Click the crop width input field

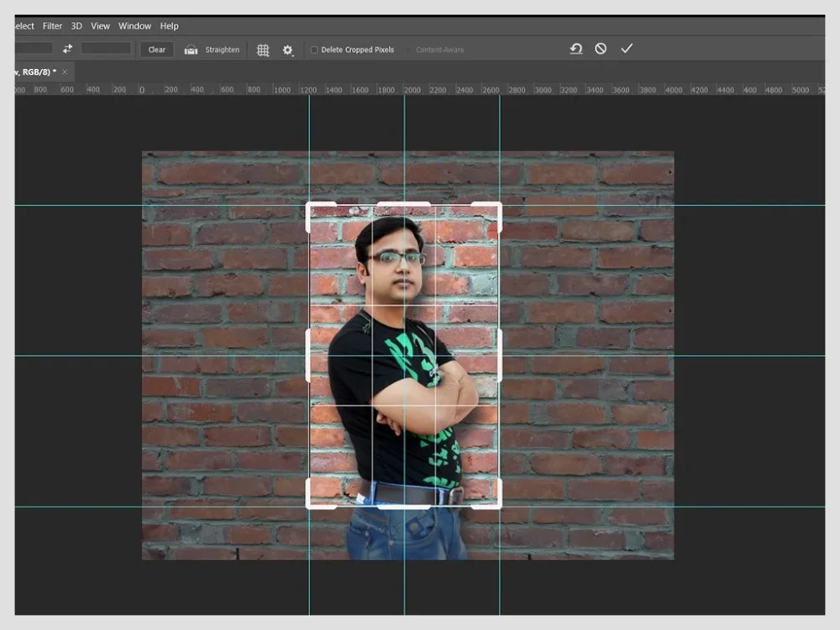(34, 48)
